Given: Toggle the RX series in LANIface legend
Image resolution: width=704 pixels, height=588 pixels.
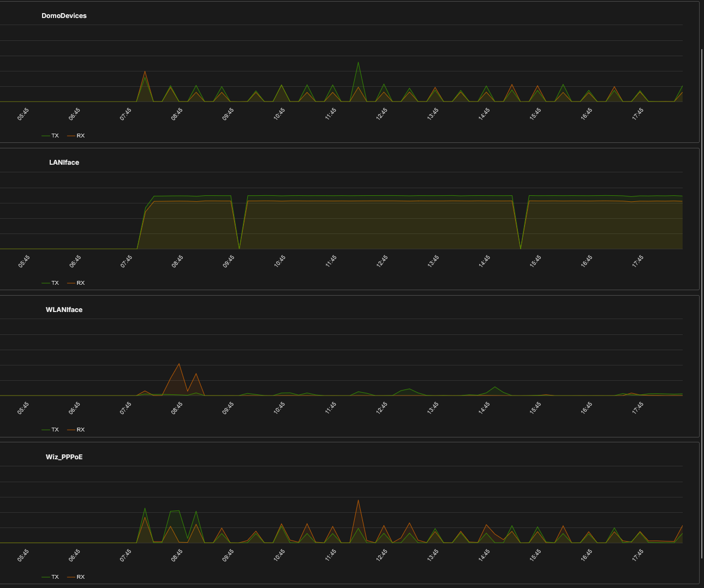Looking at the screenshot, I should click(x=76, y=283).
